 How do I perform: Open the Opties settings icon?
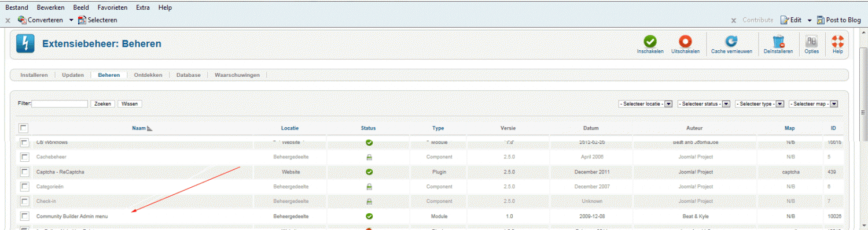point(811,41)
